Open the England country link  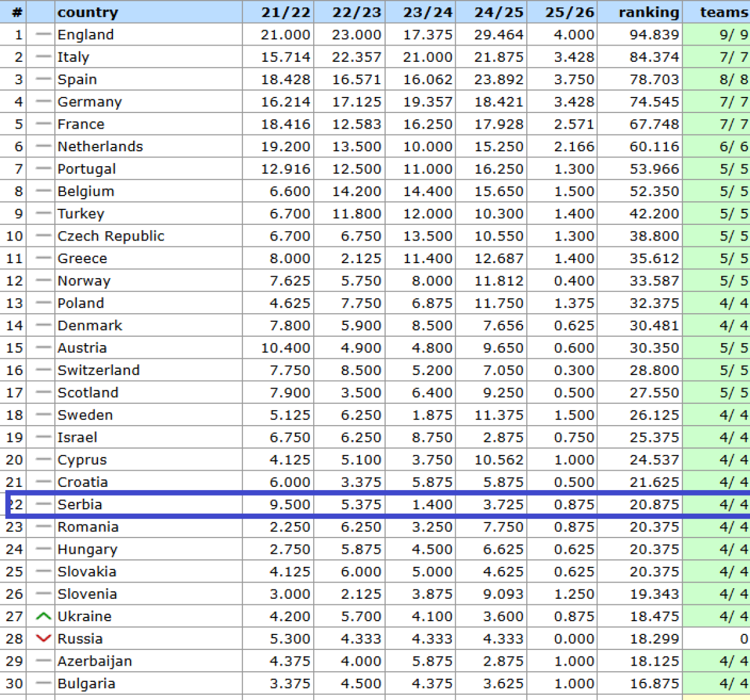point(86,35)
